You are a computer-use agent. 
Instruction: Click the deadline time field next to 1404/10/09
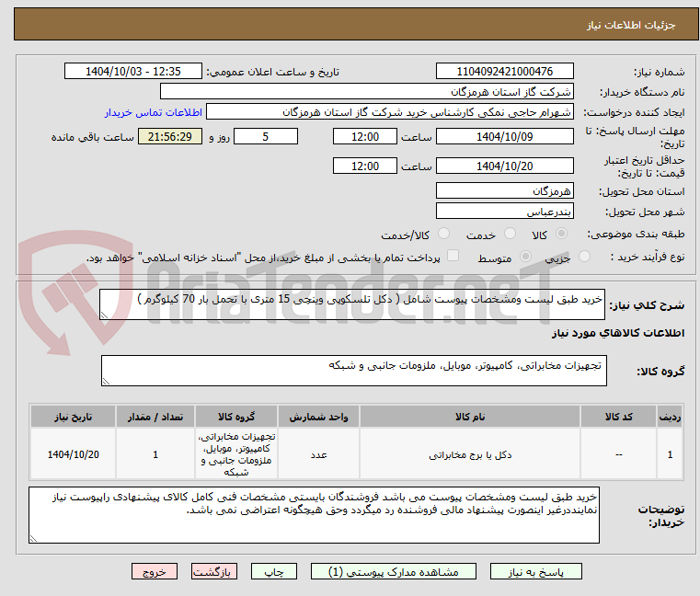(365, 136)
